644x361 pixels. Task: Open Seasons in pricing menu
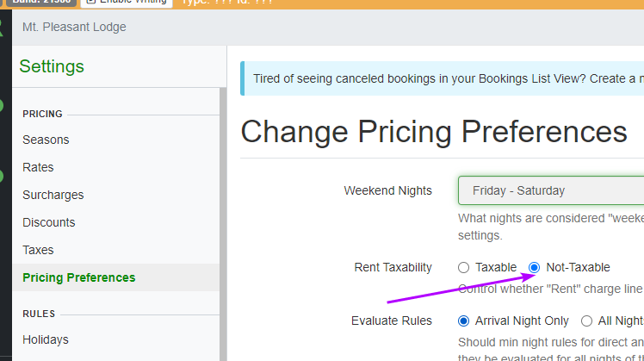coord(46,140)
